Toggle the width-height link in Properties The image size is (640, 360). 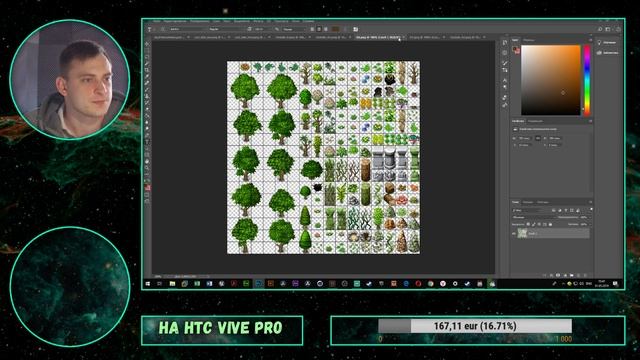click(x=538, y=138)
